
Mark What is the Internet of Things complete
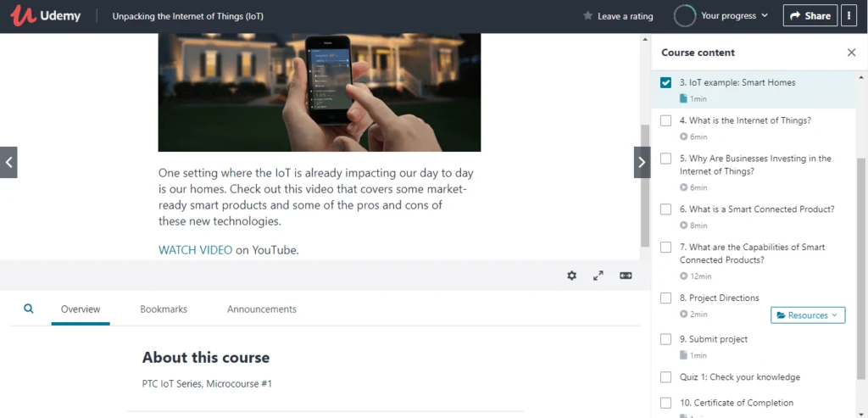(666, 120)
